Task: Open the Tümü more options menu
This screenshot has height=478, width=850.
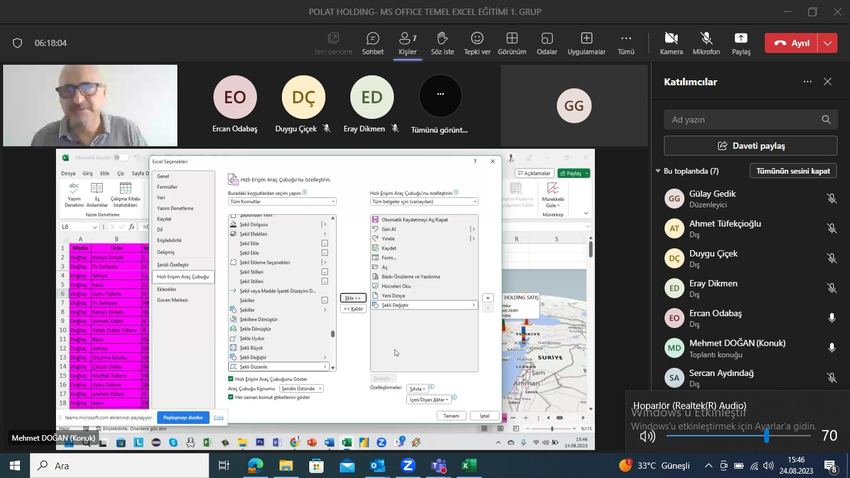Action: [626, 43]
